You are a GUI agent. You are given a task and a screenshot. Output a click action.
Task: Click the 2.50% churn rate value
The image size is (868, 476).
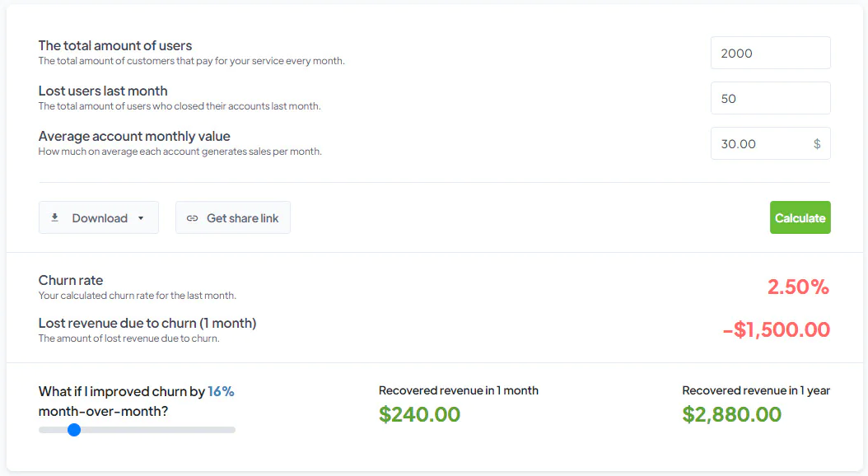[798, 287]
